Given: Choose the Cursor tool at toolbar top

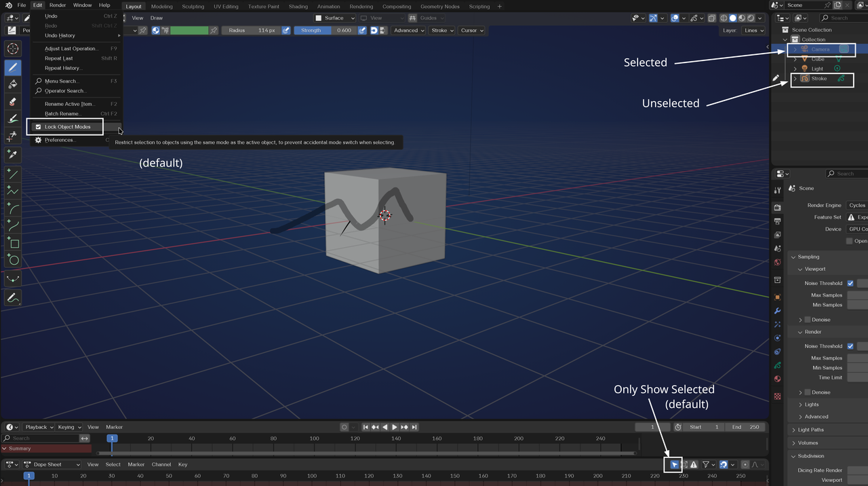Looking at the screenshot, I should tap(12, 48).
